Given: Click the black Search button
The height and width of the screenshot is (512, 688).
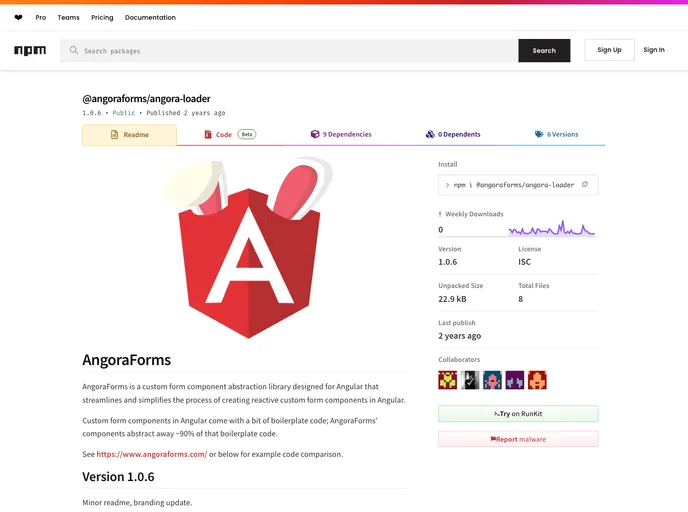Looking at the screenshot, I should pos(544,50).
